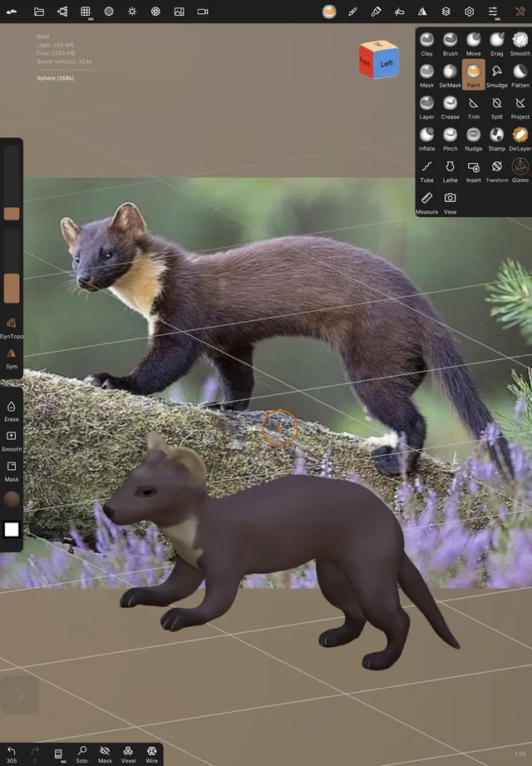Select the Split tool
Image resolution: width=532 pixels, height=766 pixels.
click(x=497, y=107)
